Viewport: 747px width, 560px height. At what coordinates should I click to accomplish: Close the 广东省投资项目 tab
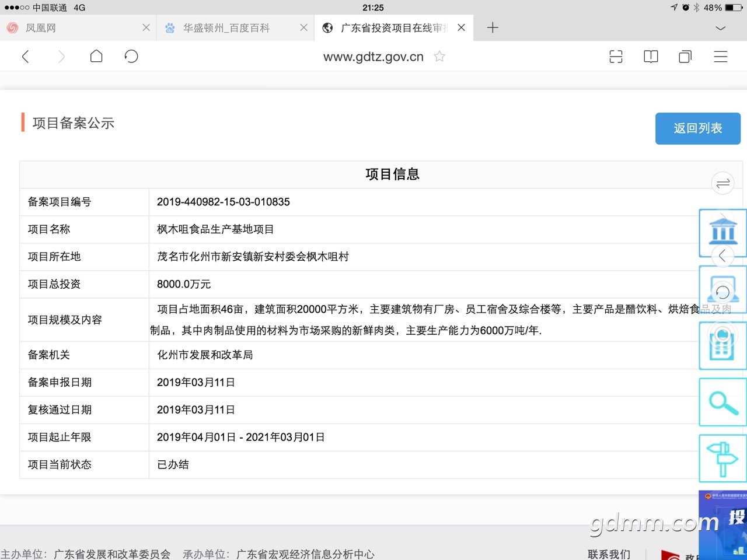tap(461, 28)
